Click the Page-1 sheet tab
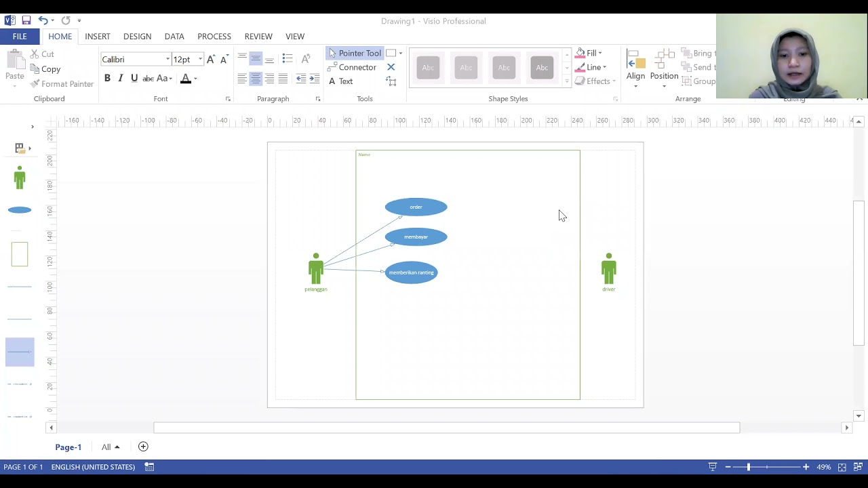Screen dimensions: 868x488 click(x=68, y=447)
